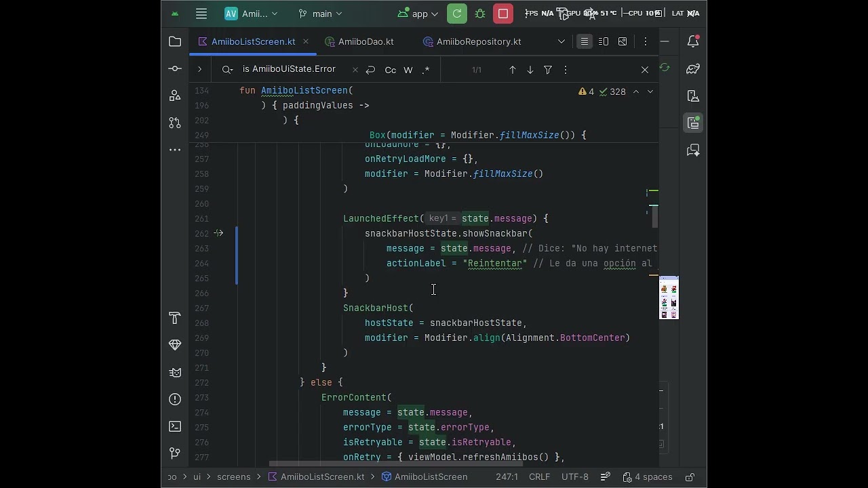
Task: Close the AmiiboListScreen.kt tab
Action: pyautogui.click(x=306, y=41)
